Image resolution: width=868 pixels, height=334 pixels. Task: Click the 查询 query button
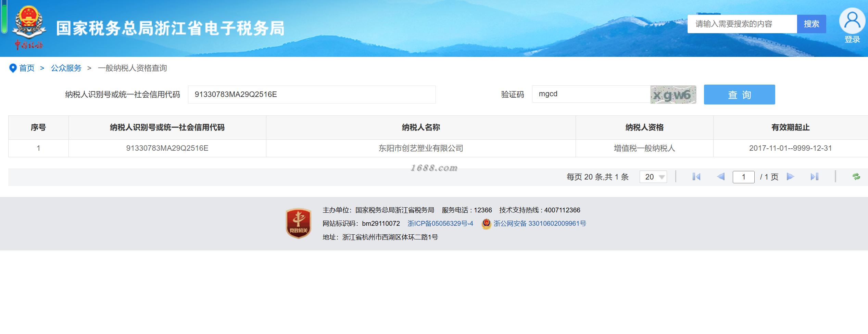tap(739, 95)
